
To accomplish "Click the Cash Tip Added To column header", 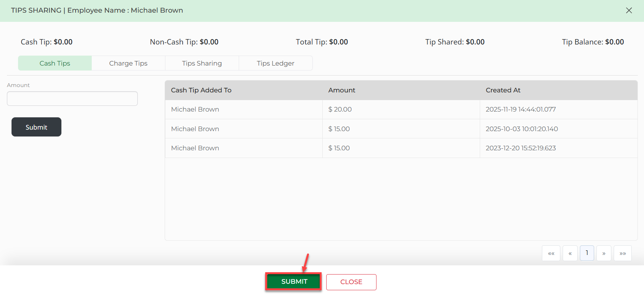I will (x=201, y=90).
